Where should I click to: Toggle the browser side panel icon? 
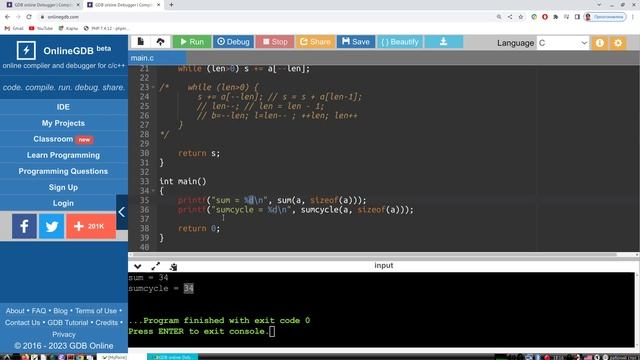[x=577, y=17]
